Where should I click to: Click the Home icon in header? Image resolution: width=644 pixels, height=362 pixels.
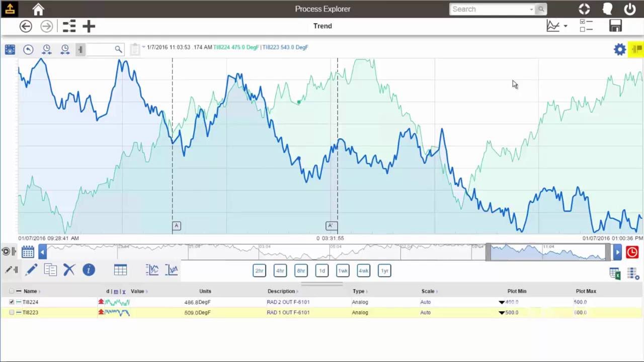pos(38,9)
